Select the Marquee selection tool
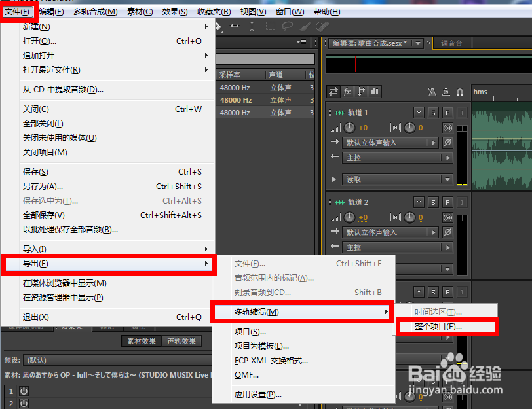 click(271, 26)
